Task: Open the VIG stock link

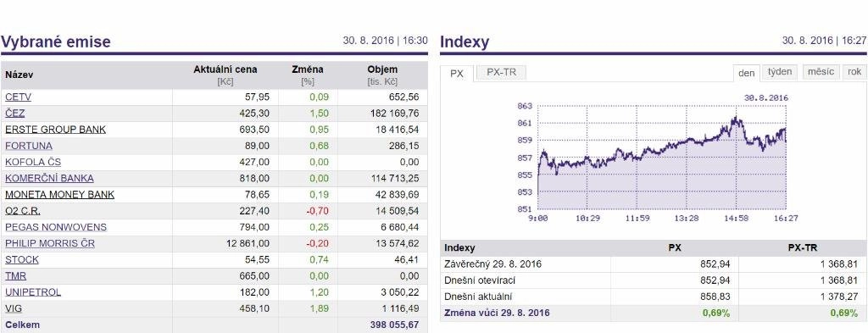Action: (14, 308)
